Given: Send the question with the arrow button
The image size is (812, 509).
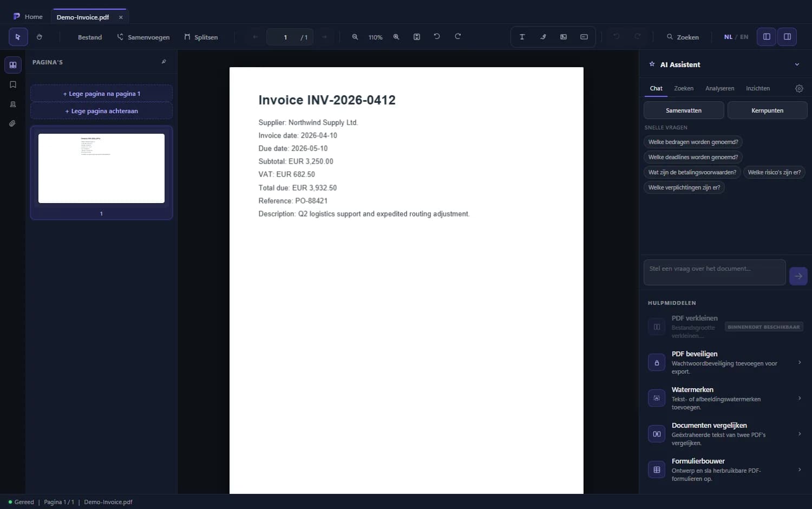Looking at the screenshot, I should click(798, 276).
